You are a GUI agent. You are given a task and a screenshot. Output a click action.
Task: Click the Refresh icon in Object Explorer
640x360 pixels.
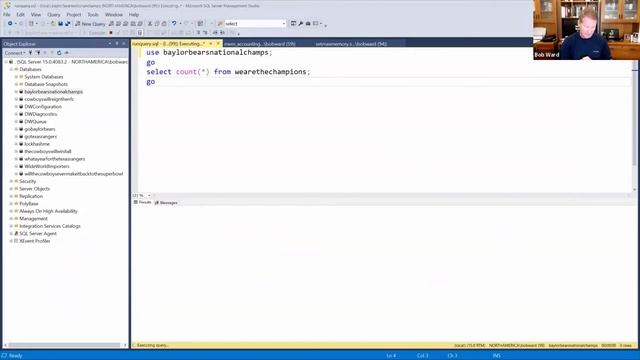click(59, 53)
